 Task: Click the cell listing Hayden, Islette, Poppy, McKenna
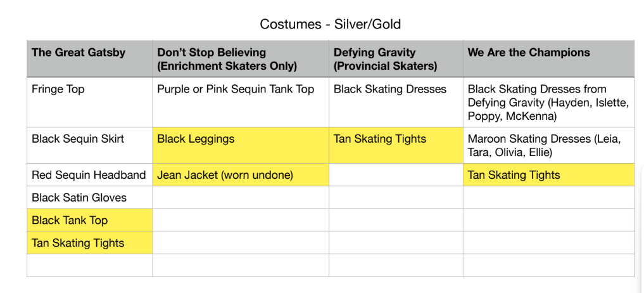pyautogui.click(x=547, y=101)
